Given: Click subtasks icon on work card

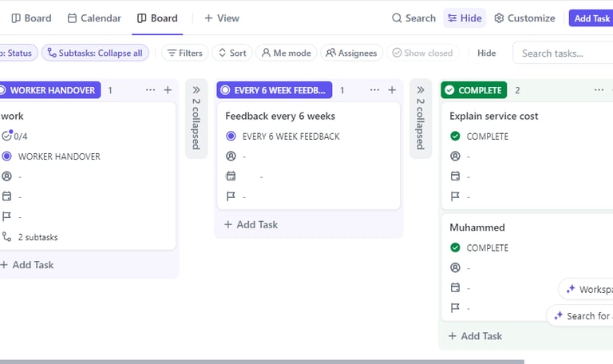Looking at the screenshot, I should click(7, 237).
